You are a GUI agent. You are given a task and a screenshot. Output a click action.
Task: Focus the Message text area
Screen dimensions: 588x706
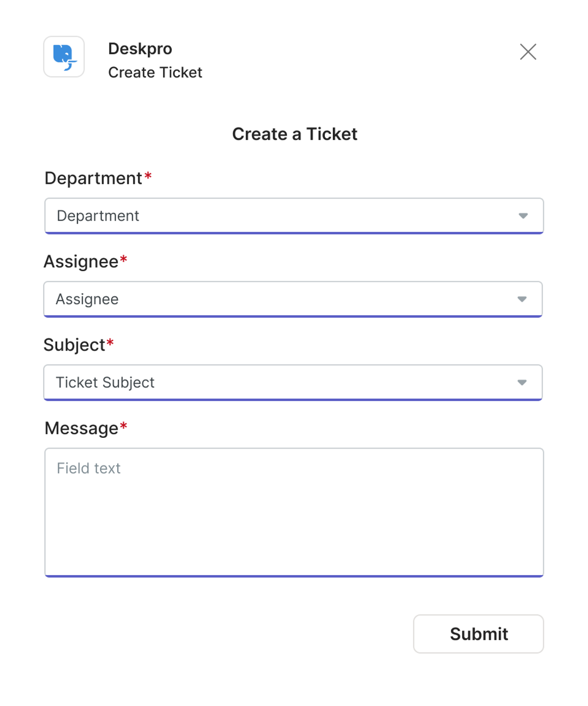(294, 512)
